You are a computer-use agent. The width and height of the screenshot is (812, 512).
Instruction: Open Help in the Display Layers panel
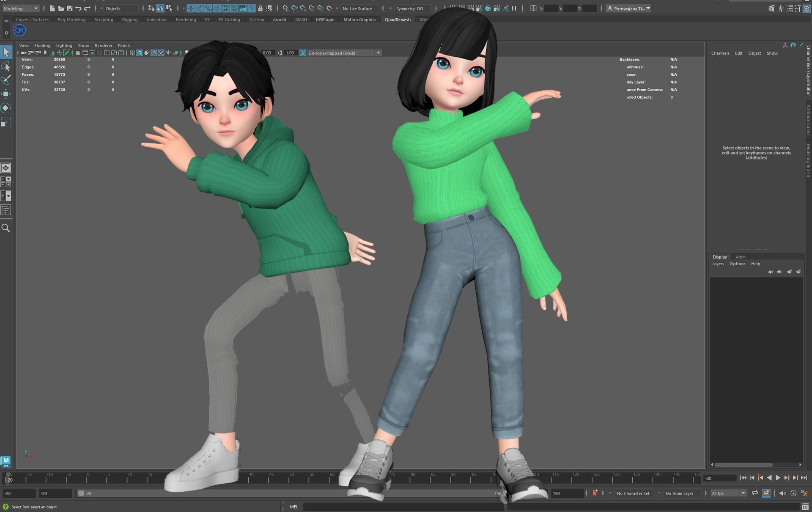pyautogui.click(x=756, y=264)
